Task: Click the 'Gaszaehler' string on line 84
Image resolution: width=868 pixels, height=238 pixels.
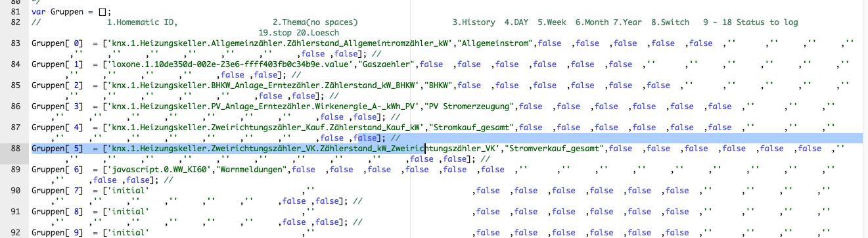Action: (x=391, y=64)
